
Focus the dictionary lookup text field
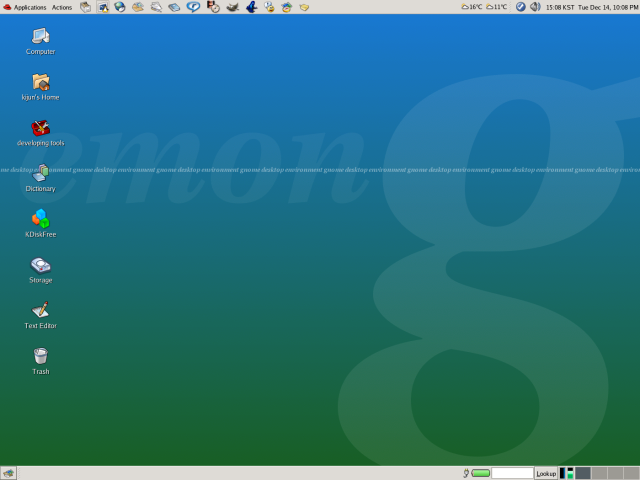point(512,473)
